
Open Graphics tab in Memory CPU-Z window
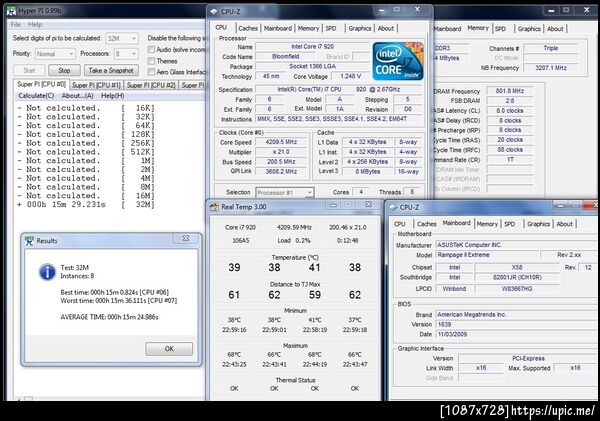tap(529, 29)
